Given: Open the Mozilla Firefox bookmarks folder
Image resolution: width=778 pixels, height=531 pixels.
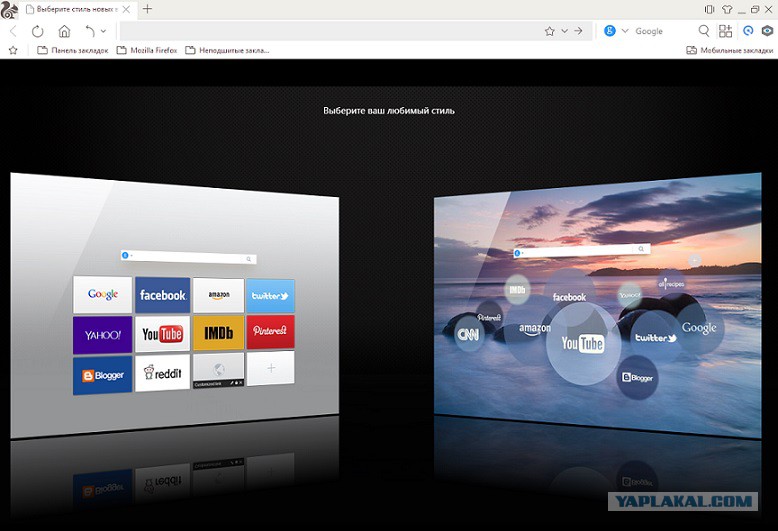Looking at the screenshot, I should [x=147, y=50].
